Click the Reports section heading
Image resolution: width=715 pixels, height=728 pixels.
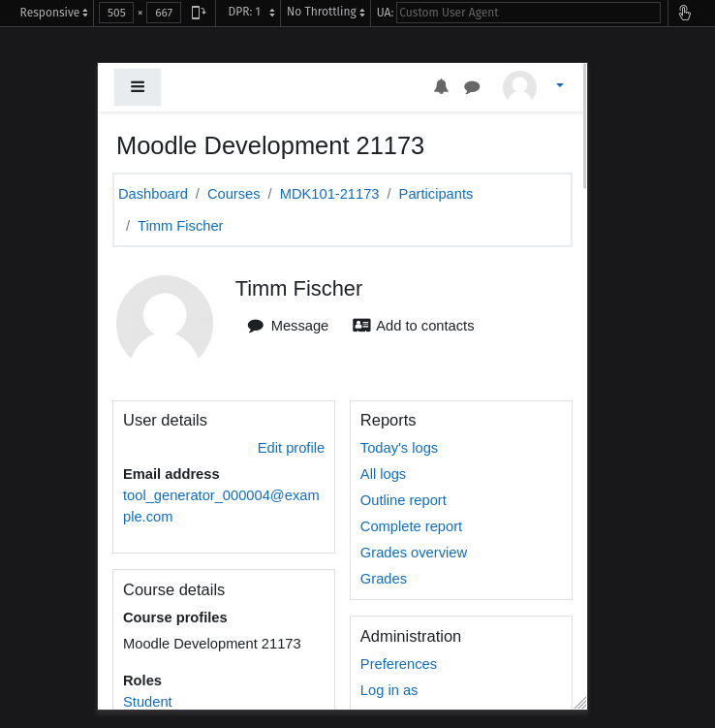pyautogui.click(x=388, y=420)
